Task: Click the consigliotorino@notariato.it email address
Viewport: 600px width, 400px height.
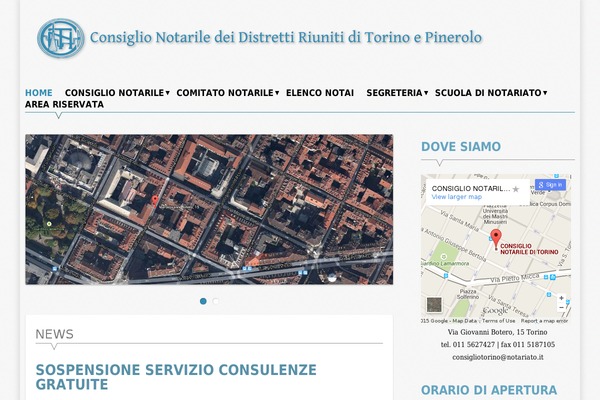Action: [x=498, y=357]
